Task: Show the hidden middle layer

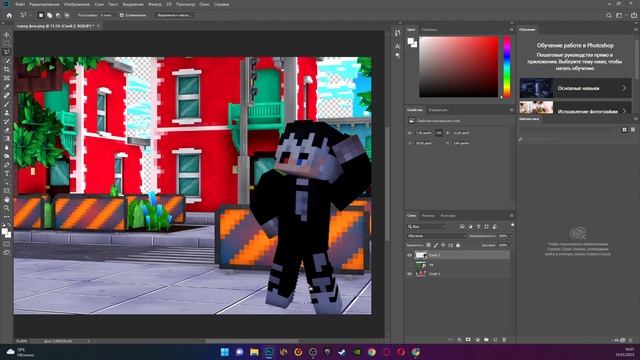Action: pos(409,264)
